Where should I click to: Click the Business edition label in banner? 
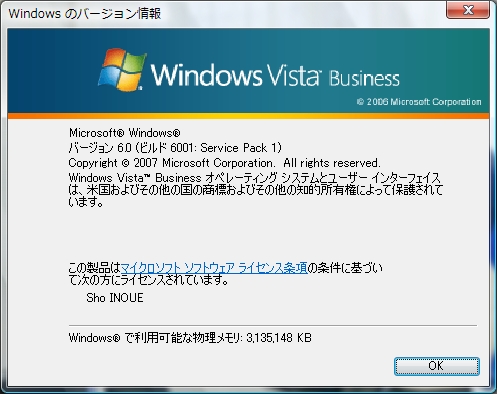(364, 78)
